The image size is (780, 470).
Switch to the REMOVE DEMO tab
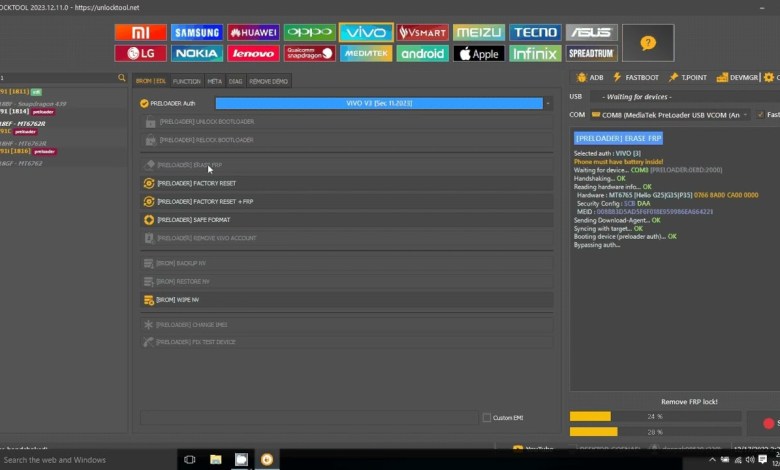pos(266,81)
